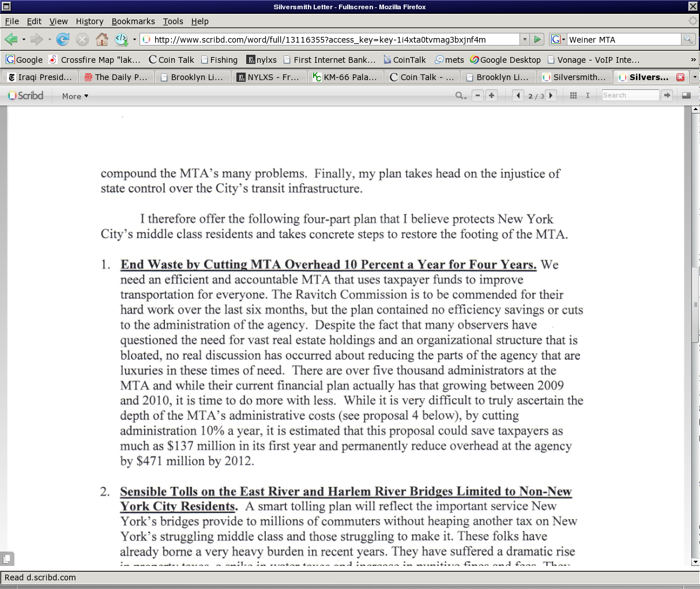
Task: Switch to The Daily P... tab
Action: [116, 77]
